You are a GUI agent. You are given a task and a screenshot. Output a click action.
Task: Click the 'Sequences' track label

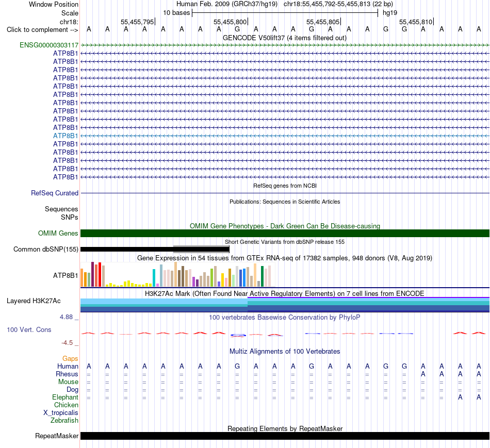61,209
